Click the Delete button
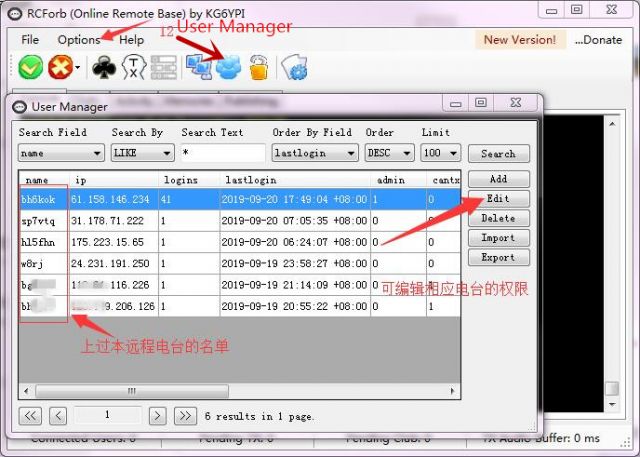This screenshot has height=457, width=640. pos(499,218)
